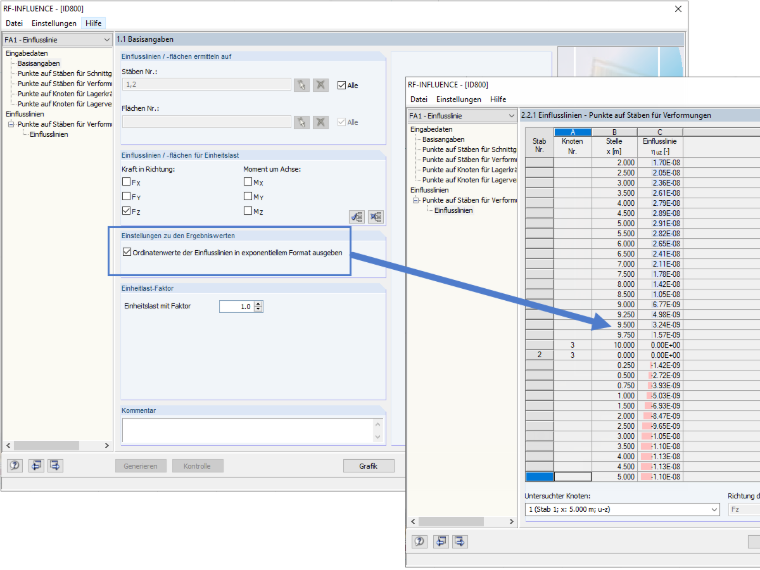Open the Richtung Fz dropdown field
Screen dimensions: 760x570
[x=744, y=509]
